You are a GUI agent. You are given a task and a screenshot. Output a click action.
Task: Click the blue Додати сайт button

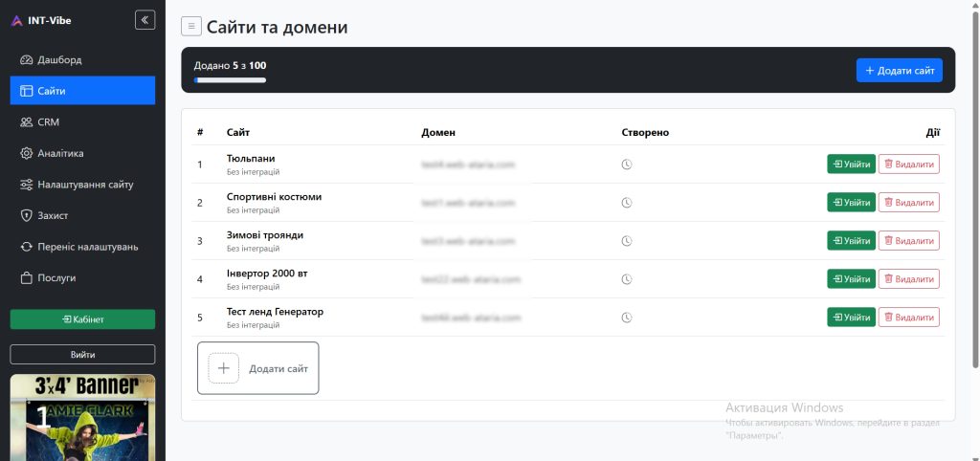tap(900, 71)
